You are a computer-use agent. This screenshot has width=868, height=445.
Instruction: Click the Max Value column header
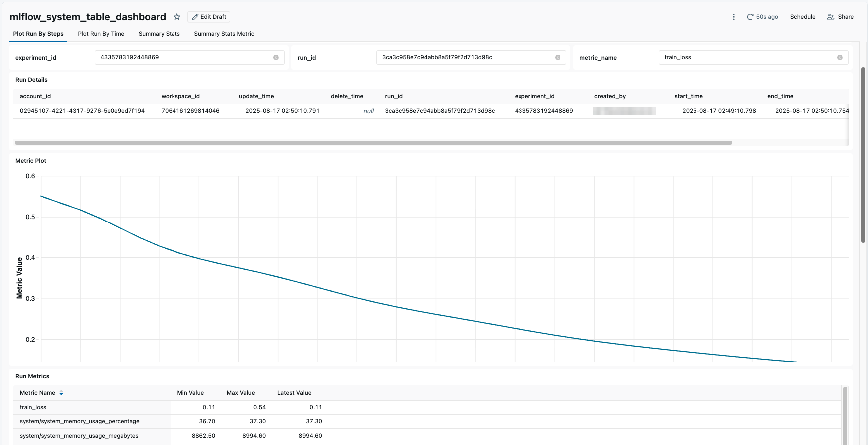[x=240, y=393]
